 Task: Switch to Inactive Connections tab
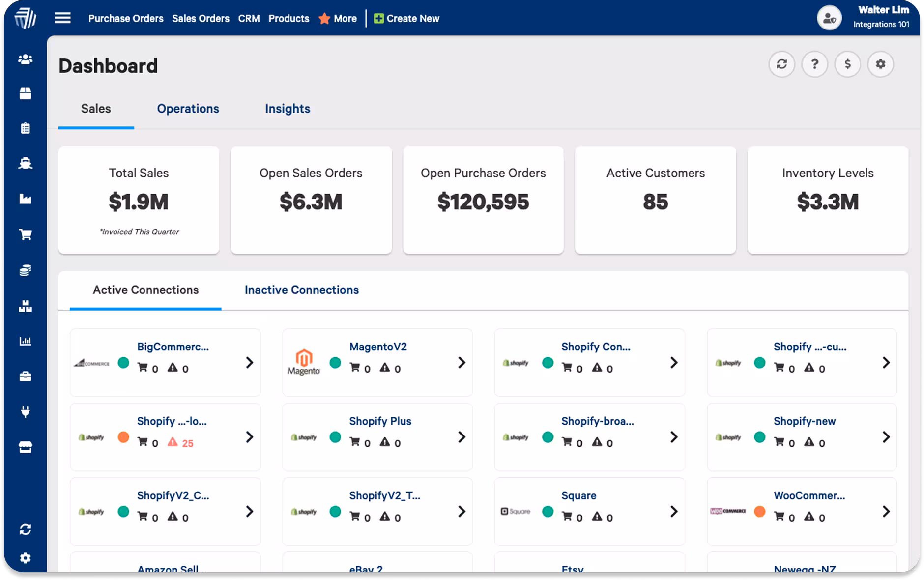(302, 290)
